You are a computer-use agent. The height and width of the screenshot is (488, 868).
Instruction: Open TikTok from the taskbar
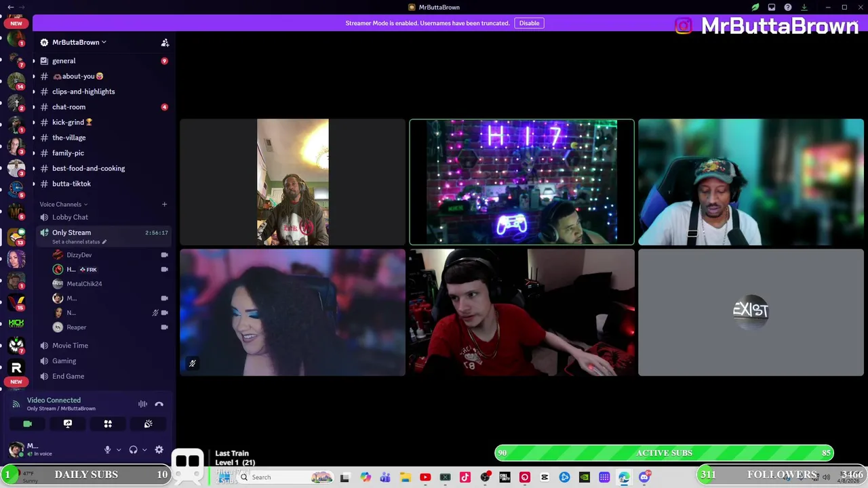(x=465, y=477)
